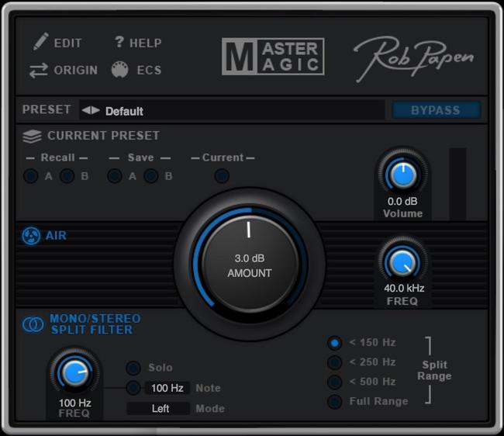Enable the Solo toggle
The width and height of the screenshot is (504, 436).
pyautogui.click(x=133, y=369)
